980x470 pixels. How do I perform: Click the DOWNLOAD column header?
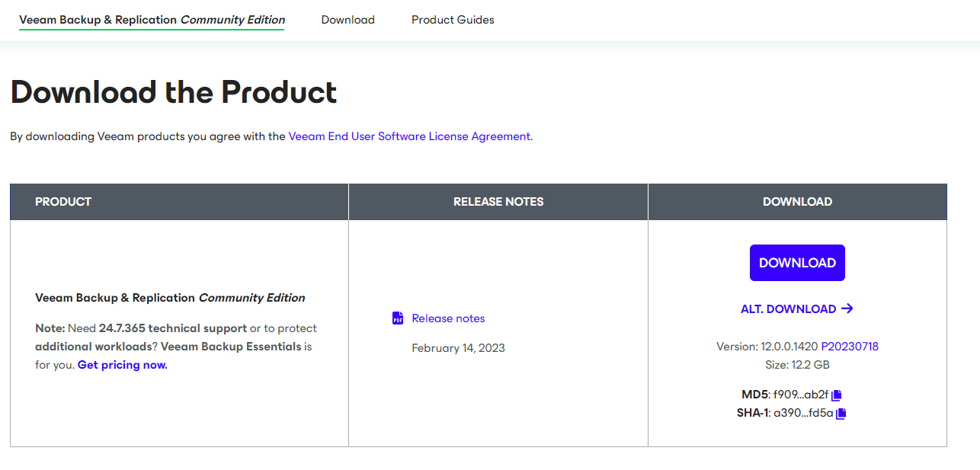(797, 202)
